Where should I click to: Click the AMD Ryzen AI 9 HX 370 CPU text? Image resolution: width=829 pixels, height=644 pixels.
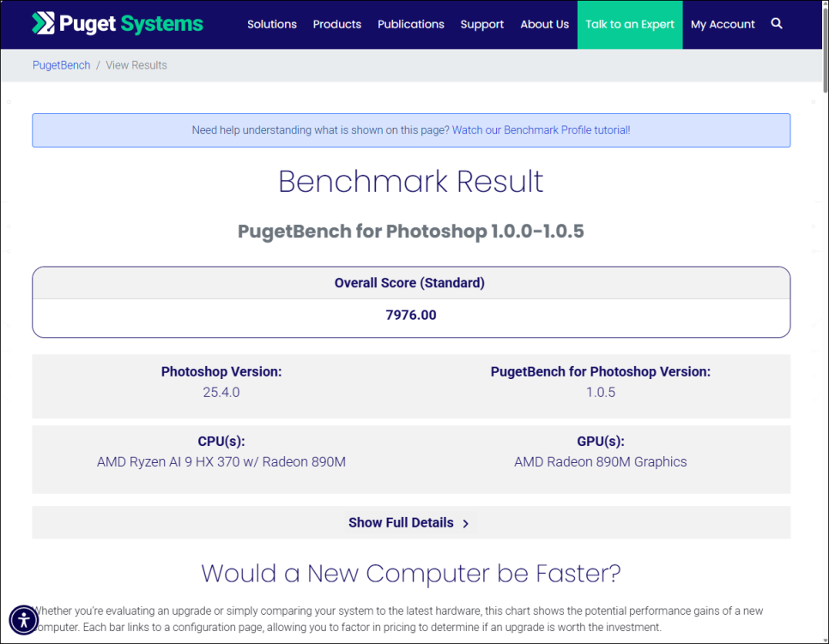click(221, 462)
